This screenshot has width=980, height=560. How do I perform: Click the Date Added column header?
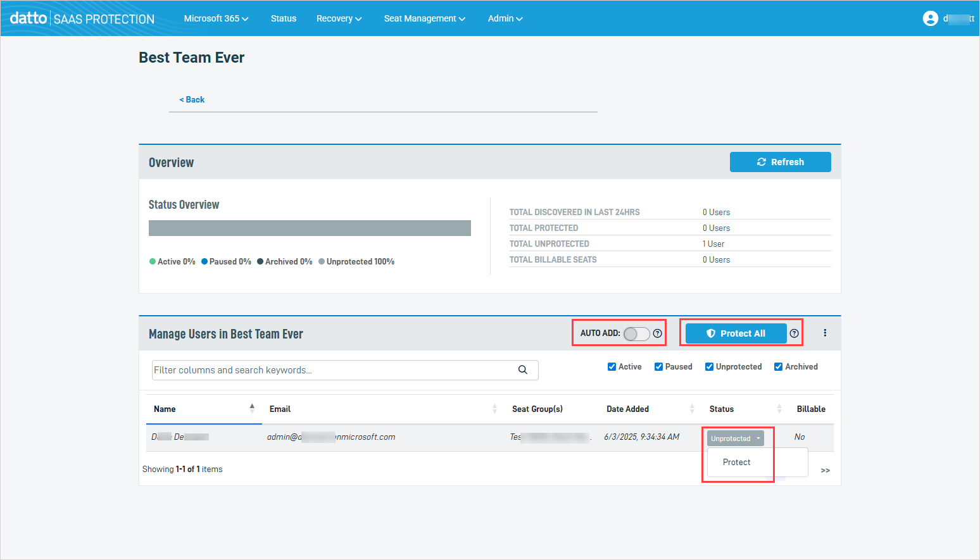[628, 409]
